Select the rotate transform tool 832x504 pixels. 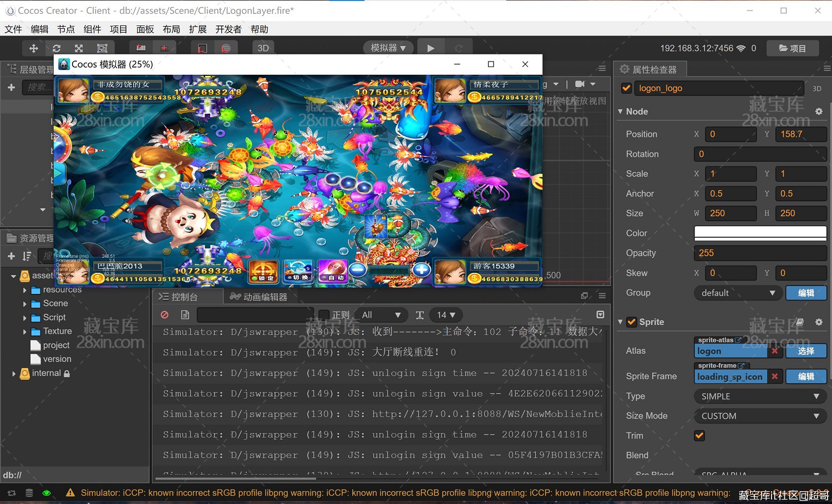[57, 48]
